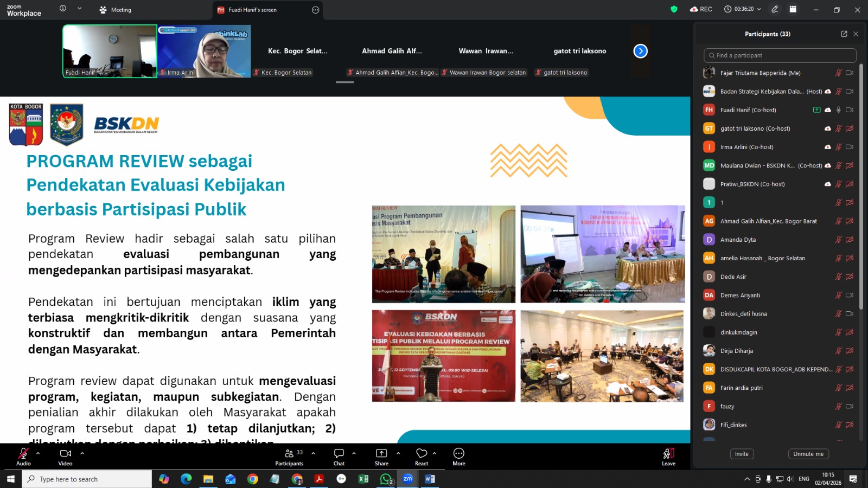
Task: Expand the Video options arrow
Action: pos(82,453)
